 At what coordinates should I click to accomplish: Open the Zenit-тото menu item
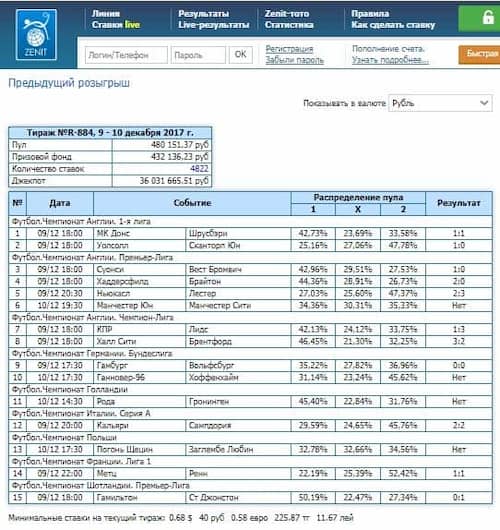coord(287,14)
